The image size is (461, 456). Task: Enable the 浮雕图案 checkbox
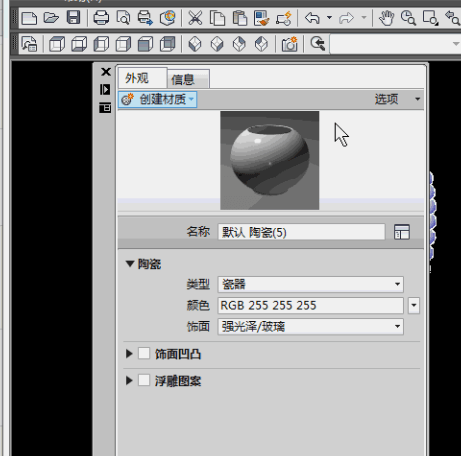point(144,380)
